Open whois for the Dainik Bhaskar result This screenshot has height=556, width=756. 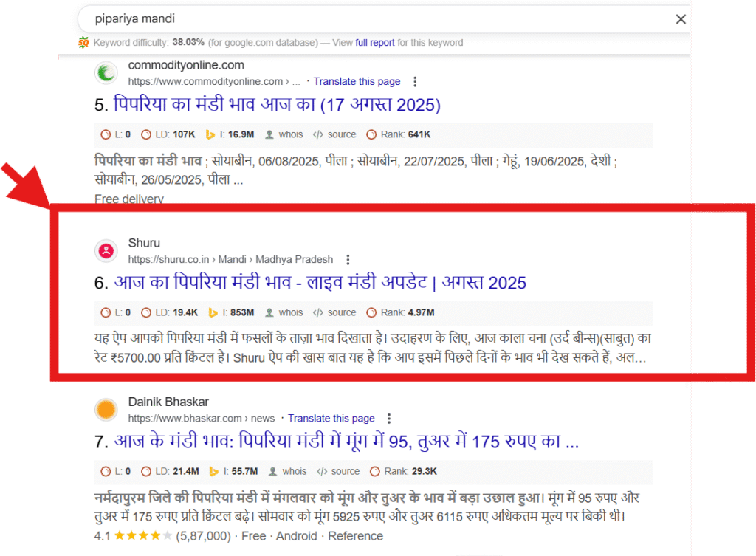click(x=287, y=471)
